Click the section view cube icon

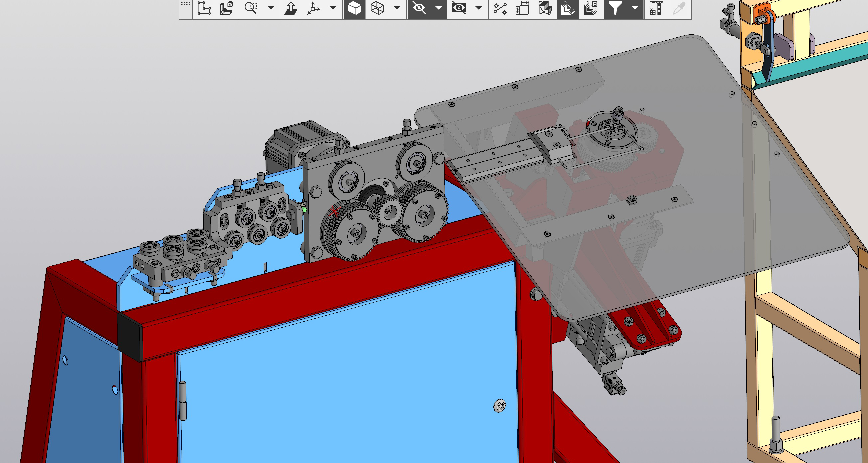pos(545,8)
